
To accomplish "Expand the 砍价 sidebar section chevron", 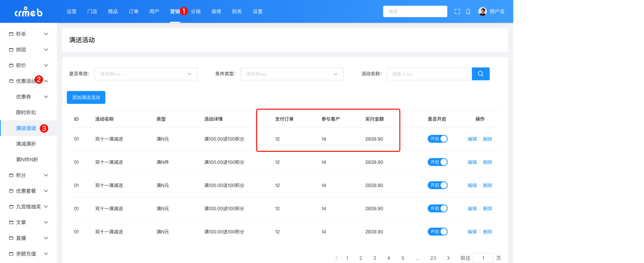I will [x=46, y=65].
